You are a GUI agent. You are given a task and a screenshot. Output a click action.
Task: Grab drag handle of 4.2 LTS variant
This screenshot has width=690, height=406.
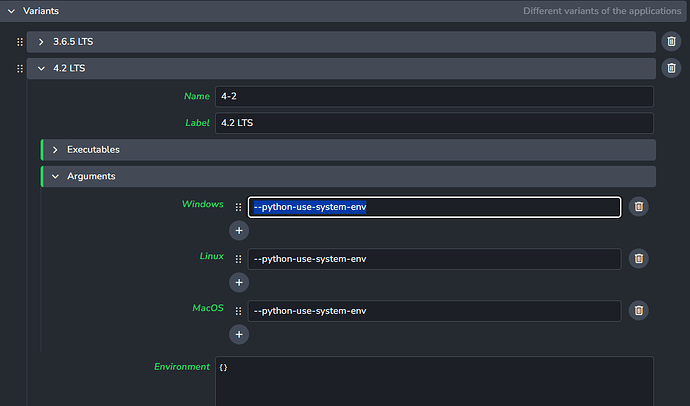[19, 68]
